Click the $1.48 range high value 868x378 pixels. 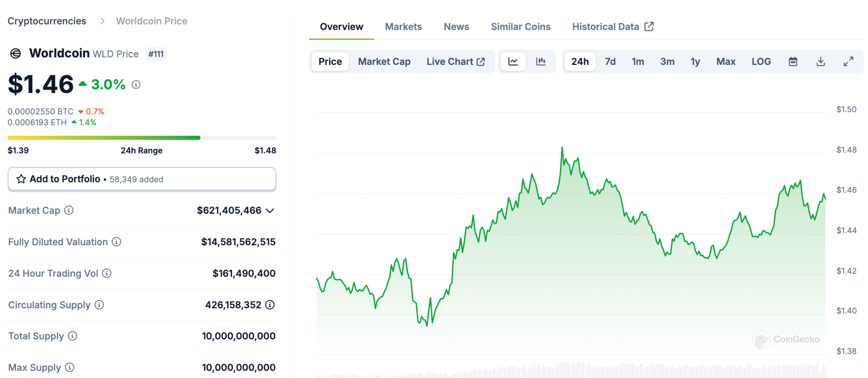[x=265, y=150]
